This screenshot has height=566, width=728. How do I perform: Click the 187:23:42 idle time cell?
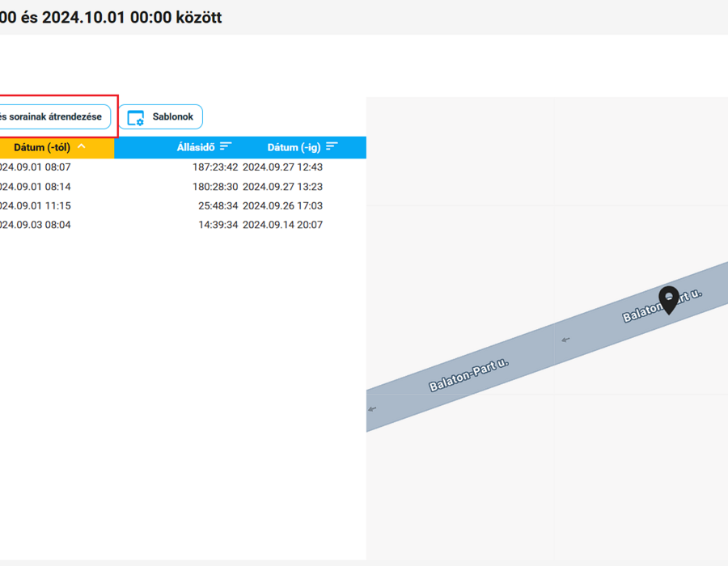(x=215, y=167)
